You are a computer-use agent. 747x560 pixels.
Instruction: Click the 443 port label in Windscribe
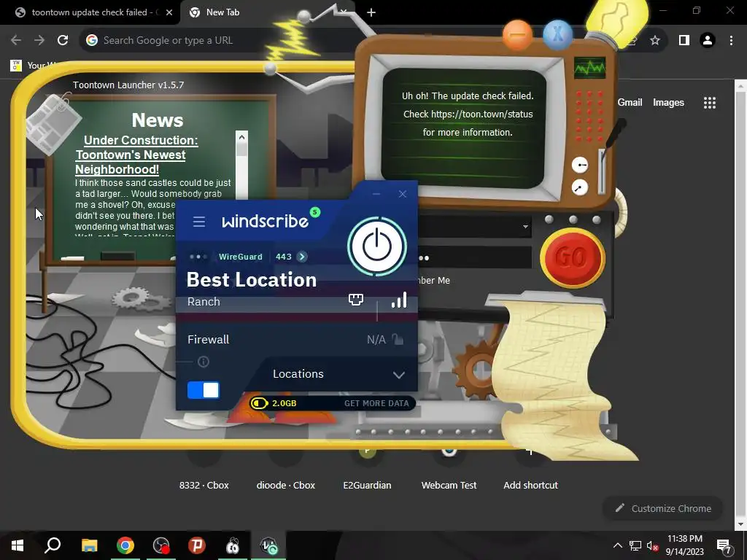(284, 257)
